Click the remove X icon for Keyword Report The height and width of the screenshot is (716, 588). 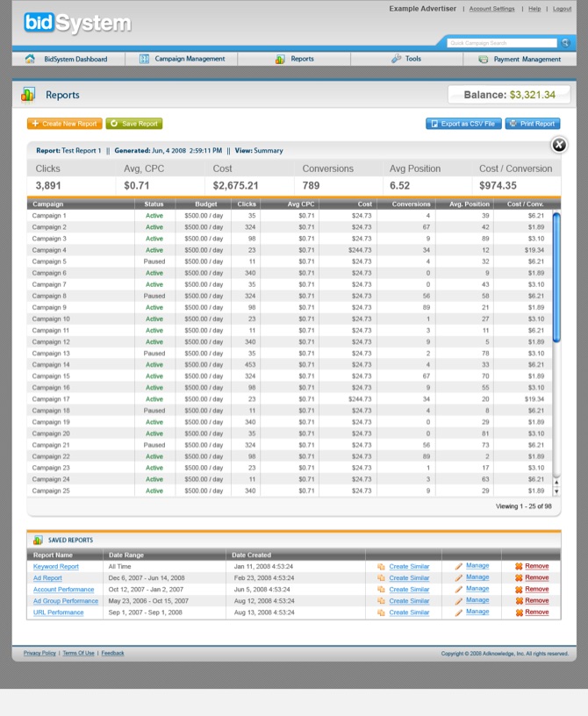519,566
